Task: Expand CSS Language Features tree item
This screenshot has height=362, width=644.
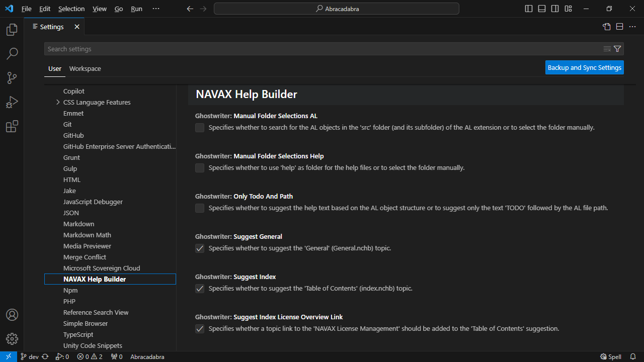Action: click(x=58, y=103)
